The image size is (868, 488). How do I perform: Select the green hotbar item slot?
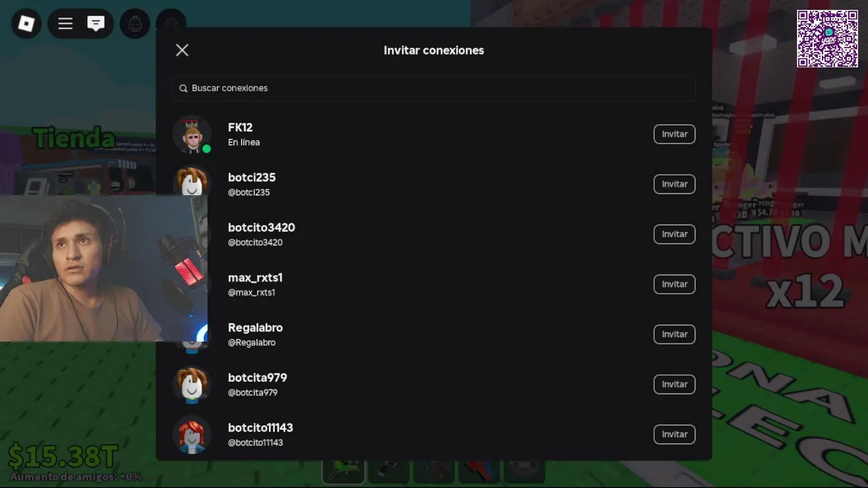(x=343, y=470)
